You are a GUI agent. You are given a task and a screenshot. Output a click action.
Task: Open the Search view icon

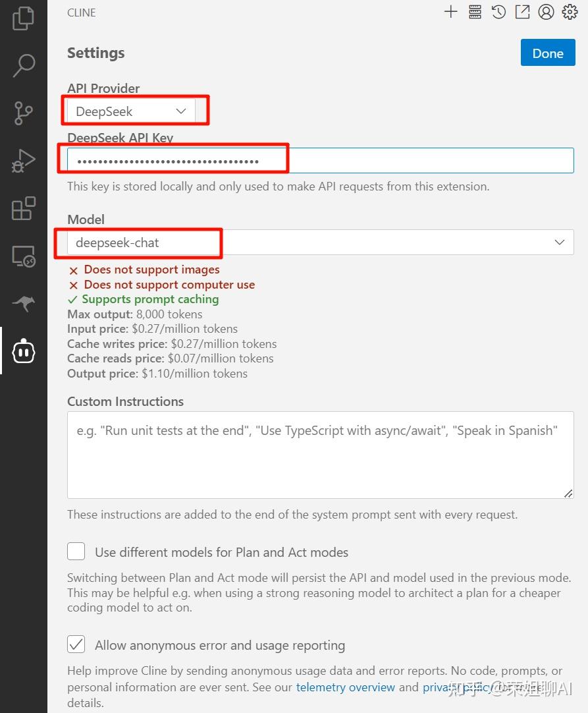tap(24, 65)
